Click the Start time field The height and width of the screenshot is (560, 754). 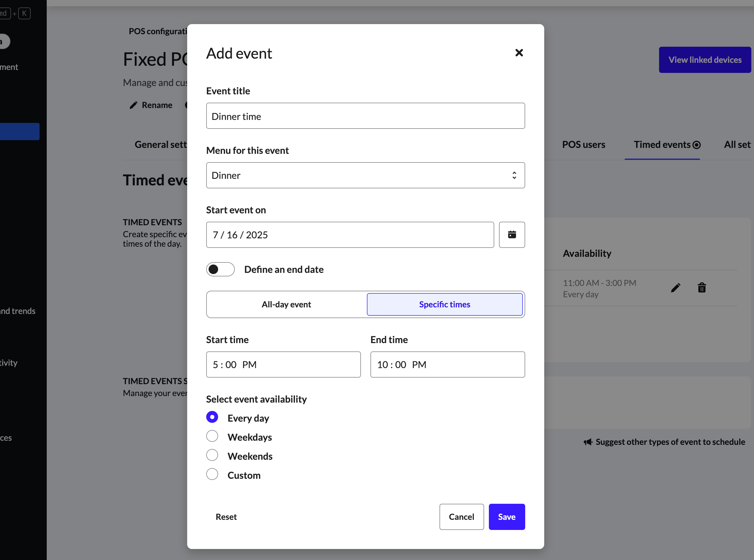[x=283, y=365]
